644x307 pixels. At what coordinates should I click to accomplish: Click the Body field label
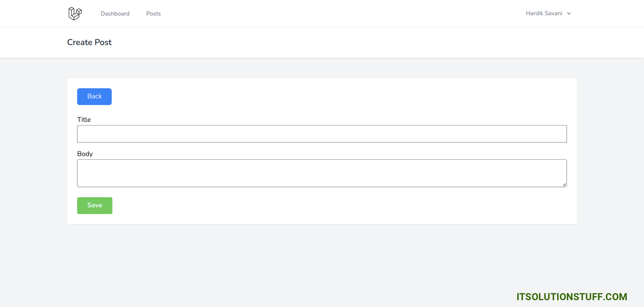[x=85, y=154]
